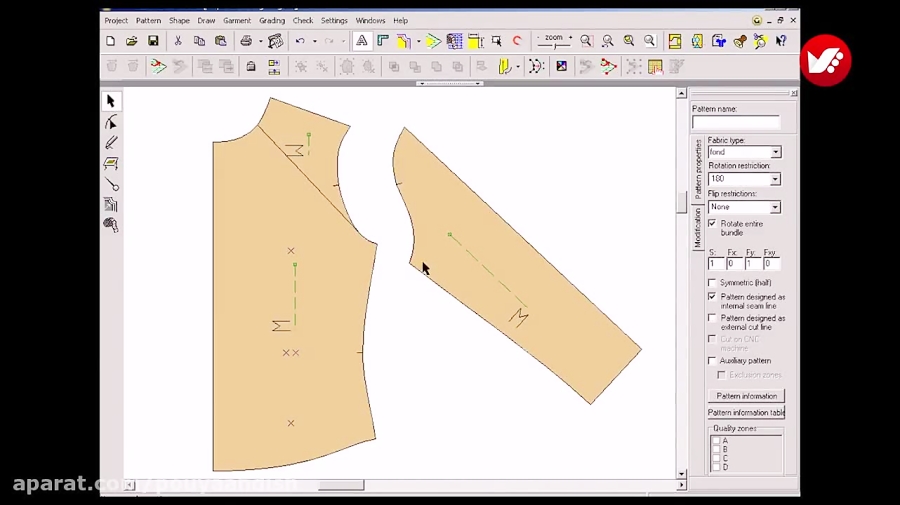Open the Rotation restriction dropdown
This screenshot has height=505, width=900.
tap(775, 179)
